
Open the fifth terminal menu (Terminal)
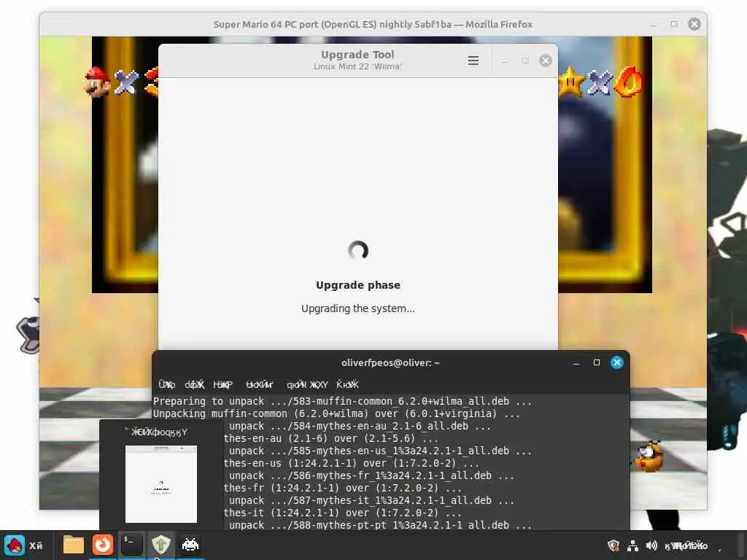pos(307,384)
